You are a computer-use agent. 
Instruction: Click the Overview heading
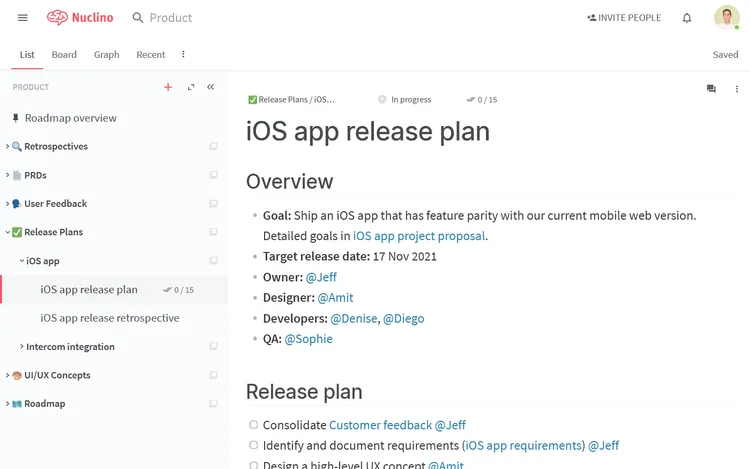(x=289, y=182)
